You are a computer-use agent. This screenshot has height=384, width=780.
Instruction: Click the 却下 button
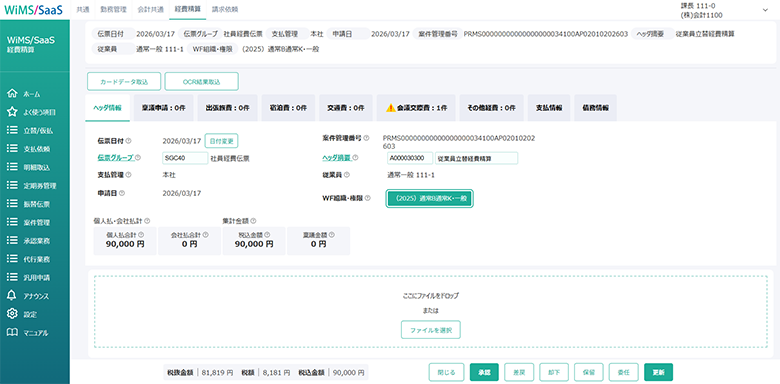[x=554, y=372]
